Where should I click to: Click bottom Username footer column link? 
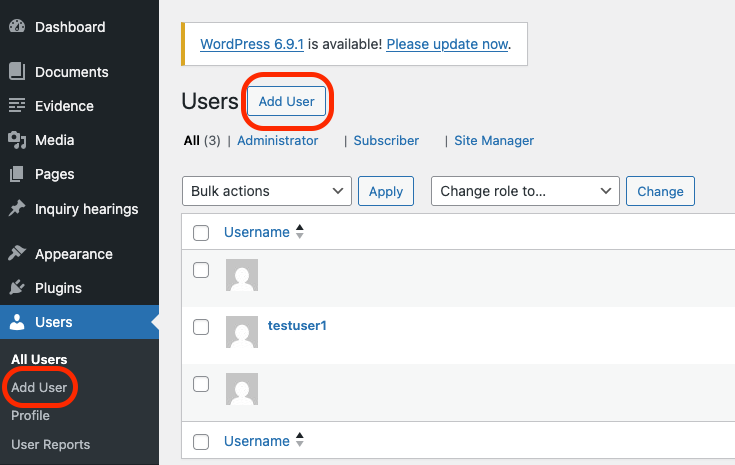coord(257,441)
